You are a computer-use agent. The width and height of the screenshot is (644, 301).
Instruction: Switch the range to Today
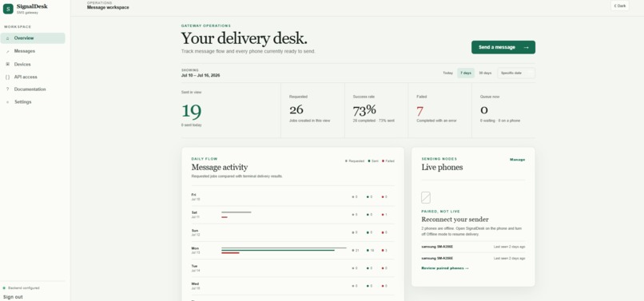tap(447, 73)
